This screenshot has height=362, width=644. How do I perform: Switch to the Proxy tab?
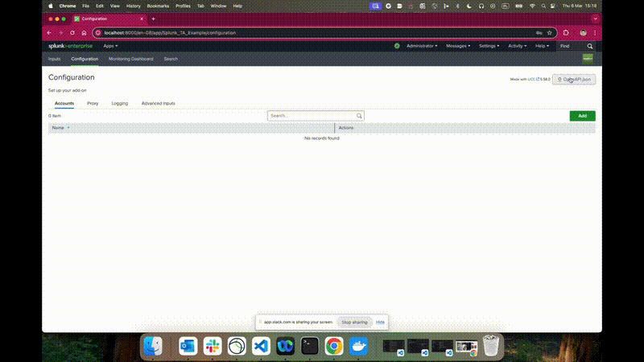point(93,104)
